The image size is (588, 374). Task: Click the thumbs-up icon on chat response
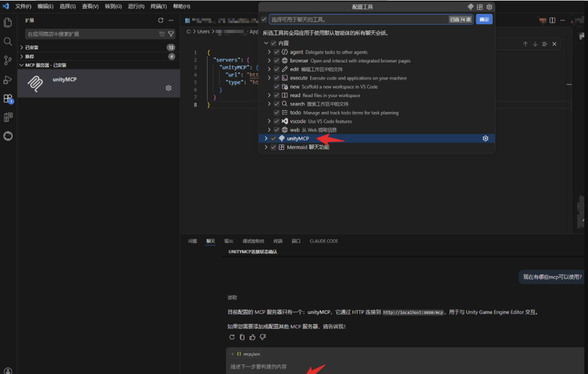[x=252, y=337]
